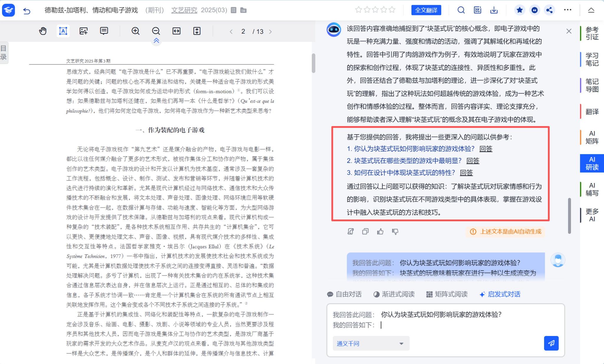Viewport: 604px width, 364px height.
Task: Expand the 目录 table of contents panel
Action: 4,52
